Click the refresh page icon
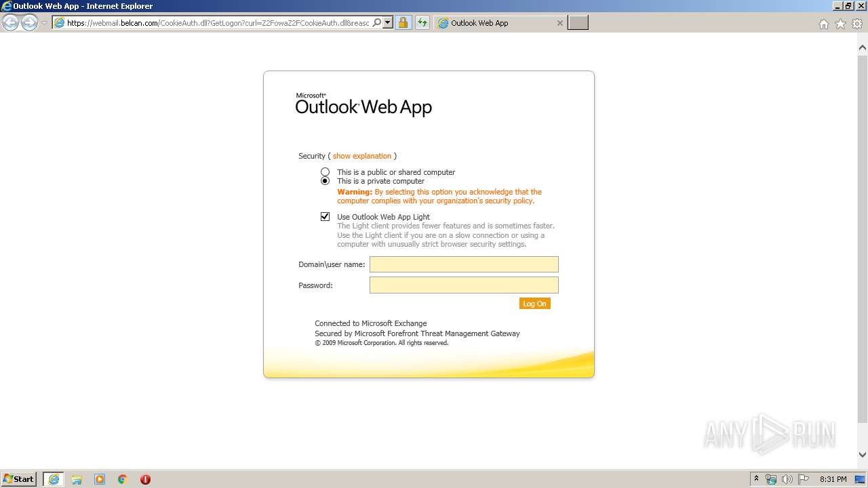Screen dimensions: 868x488 tap(422, 23)
